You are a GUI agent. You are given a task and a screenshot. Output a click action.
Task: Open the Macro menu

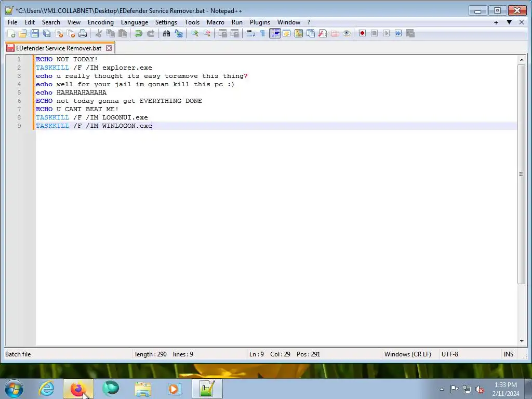pyautogui.click(x=216, y=22)
